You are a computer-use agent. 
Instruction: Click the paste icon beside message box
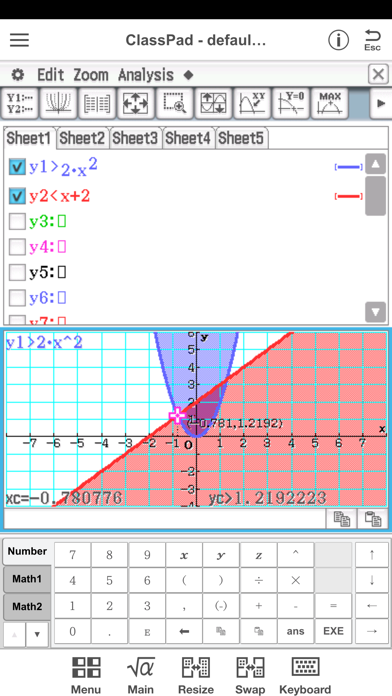coord(372,518)
